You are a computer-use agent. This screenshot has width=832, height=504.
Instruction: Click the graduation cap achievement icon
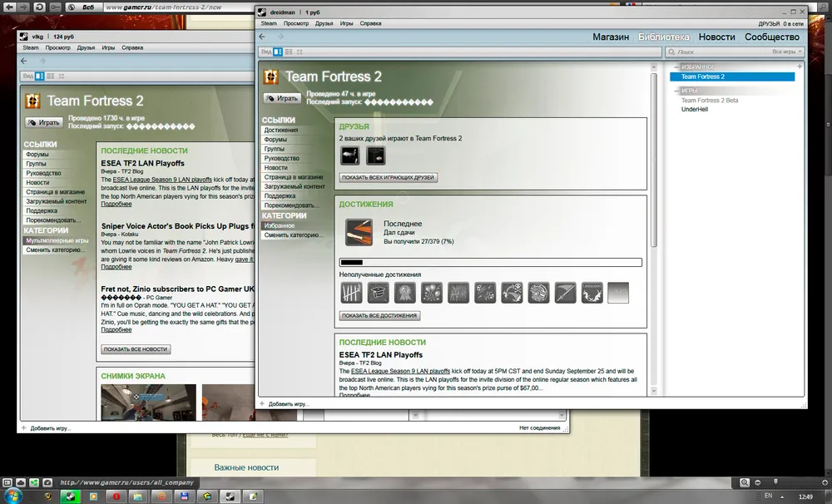point(378,293)
